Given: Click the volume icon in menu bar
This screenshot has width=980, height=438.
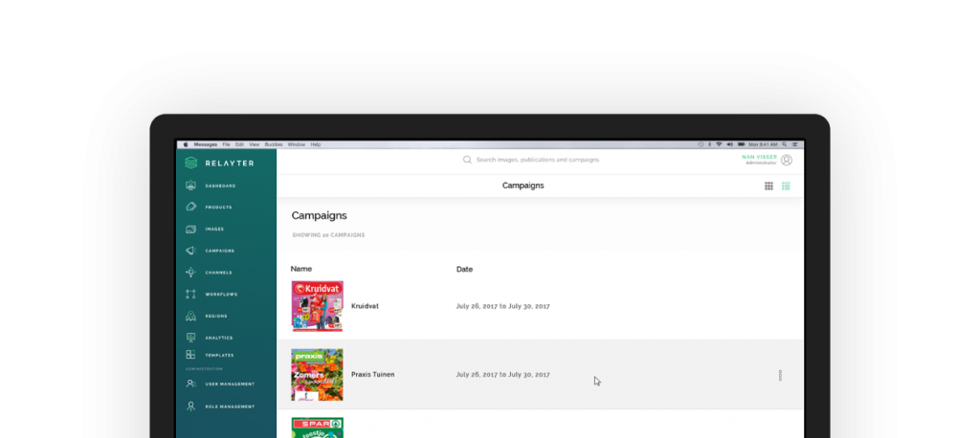Looking at the screenshot, I should [x=730, y=144].
